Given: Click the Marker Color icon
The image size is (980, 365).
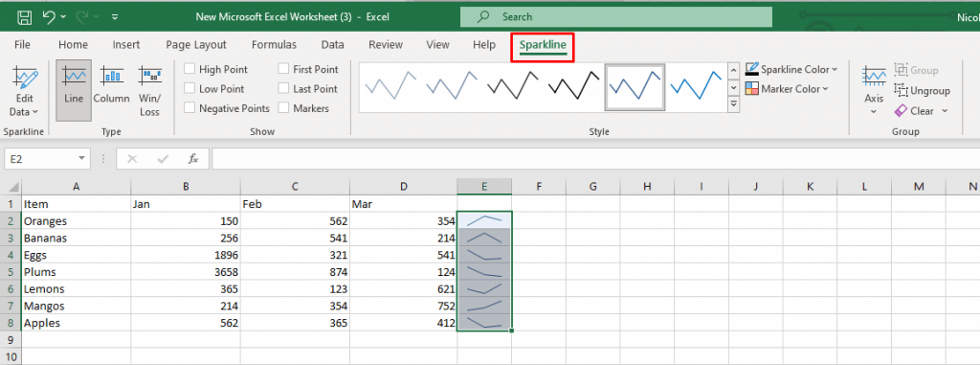Looking at the screenshot, I should point(752,89).
